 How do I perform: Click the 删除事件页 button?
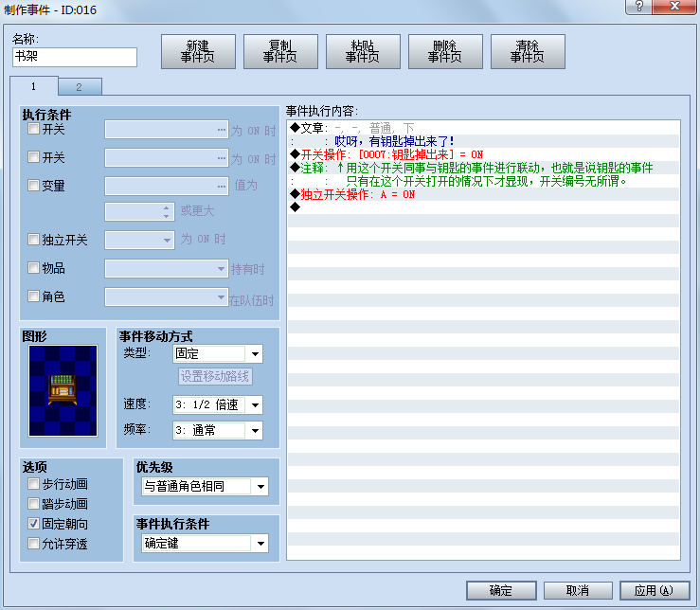point(445,51)
